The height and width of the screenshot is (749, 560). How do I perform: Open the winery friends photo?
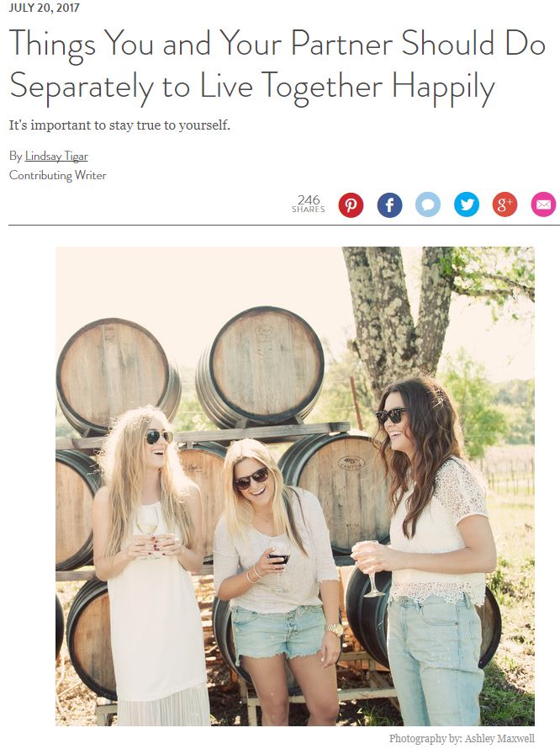pyautogui.click(x=295, y=486)
